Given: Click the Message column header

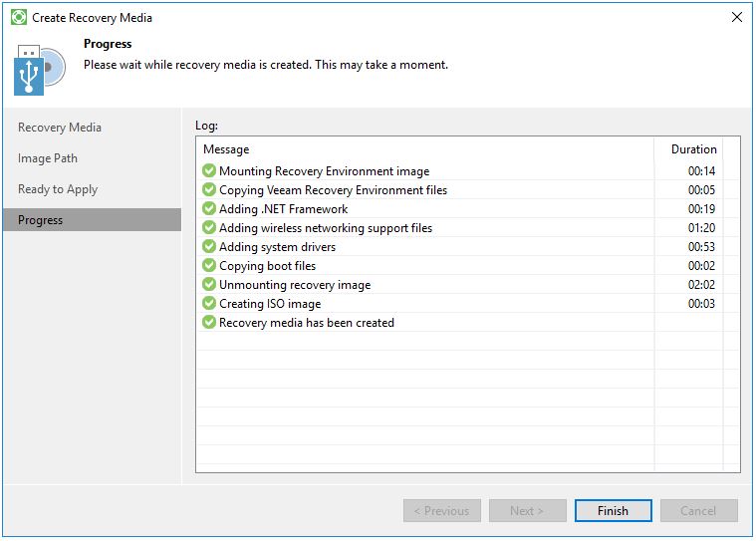Looking at the screenshot, I should (x=226, y=149).
